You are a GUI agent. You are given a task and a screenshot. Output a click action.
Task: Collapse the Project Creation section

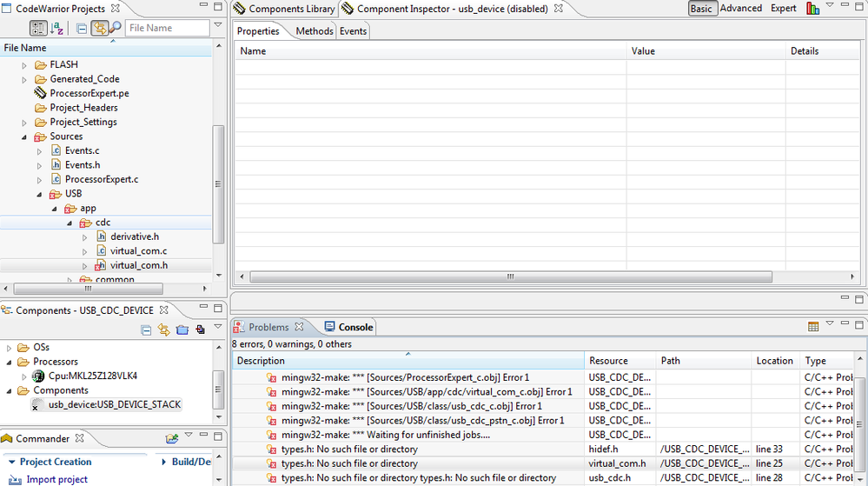pyautogui.click(x=11, y=463)
